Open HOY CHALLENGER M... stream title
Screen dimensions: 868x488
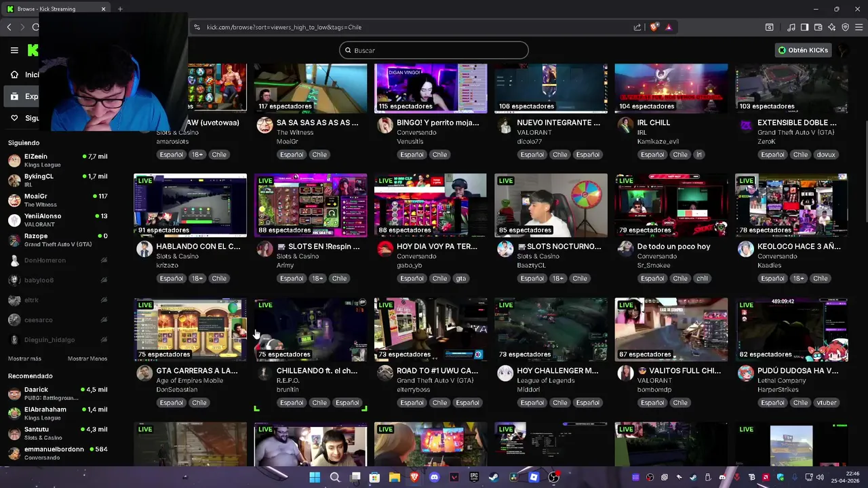[557, 371]
